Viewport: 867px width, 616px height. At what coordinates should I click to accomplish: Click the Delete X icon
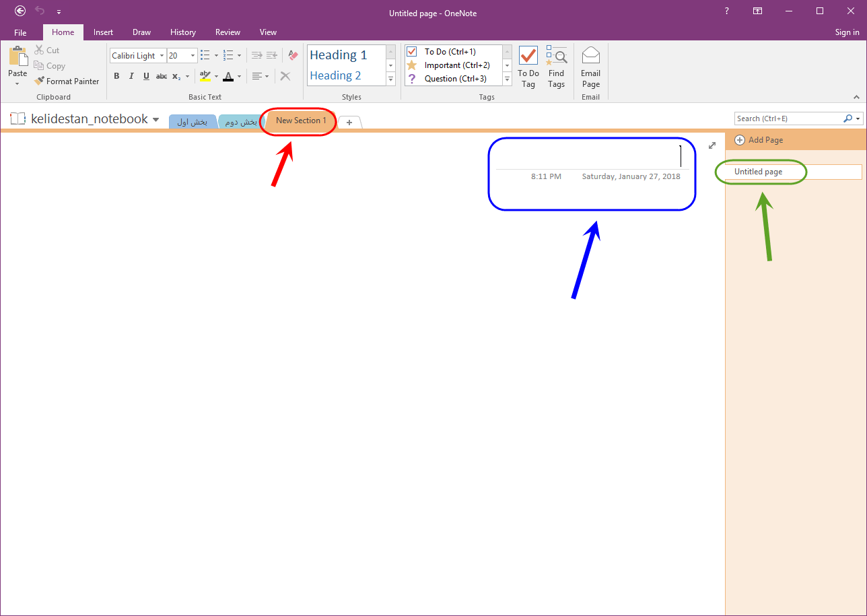[x=285, y=76]
